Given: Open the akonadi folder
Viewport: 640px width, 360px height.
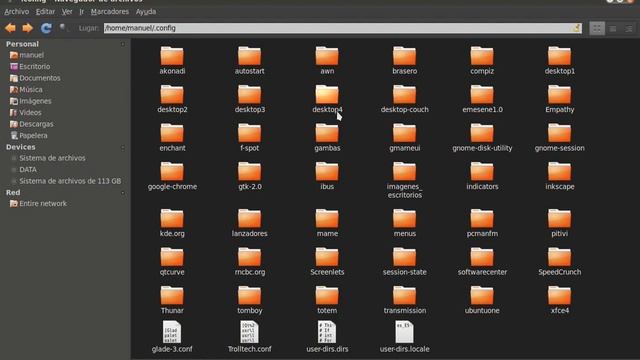Looking at the screenshot, I should click(172, 60).
